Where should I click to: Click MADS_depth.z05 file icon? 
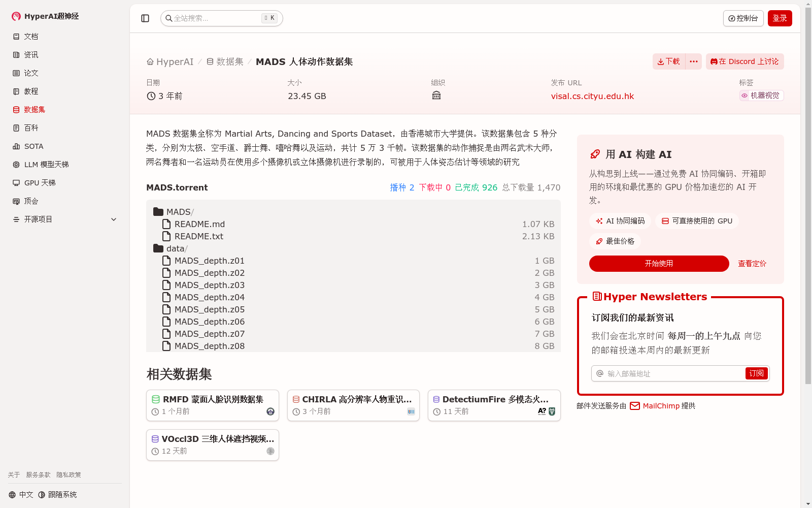166,309
